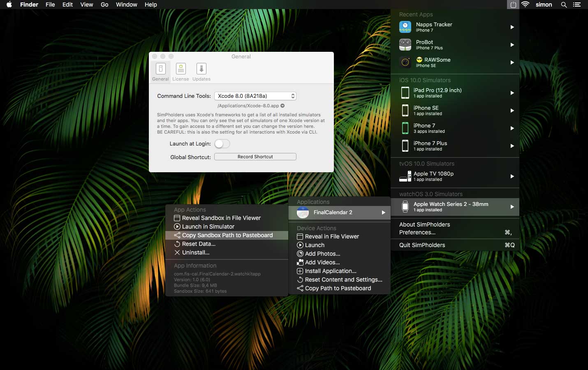Click the device Reveal in File Viewer icon

click(300, 237)
